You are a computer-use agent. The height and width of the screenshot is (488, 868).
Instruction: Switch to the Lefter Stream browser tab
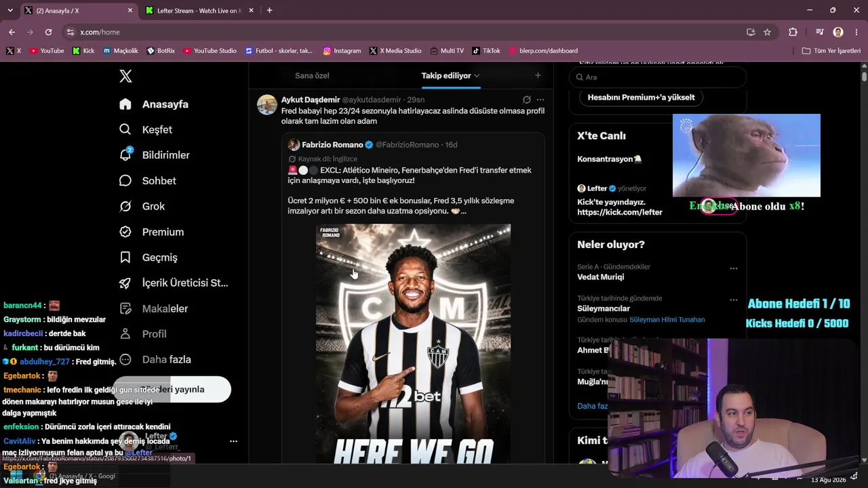click(199, 11)
